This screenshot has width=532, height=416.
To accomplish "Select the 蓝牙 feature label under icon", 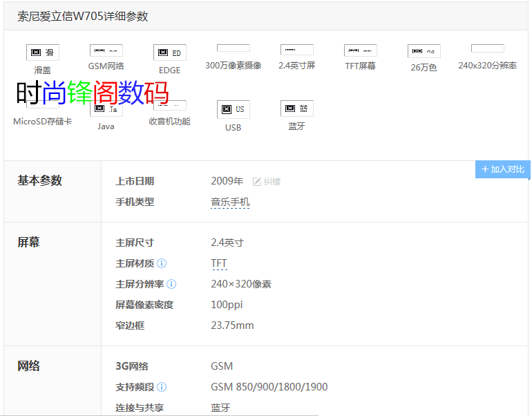I will tap(297, 126).
